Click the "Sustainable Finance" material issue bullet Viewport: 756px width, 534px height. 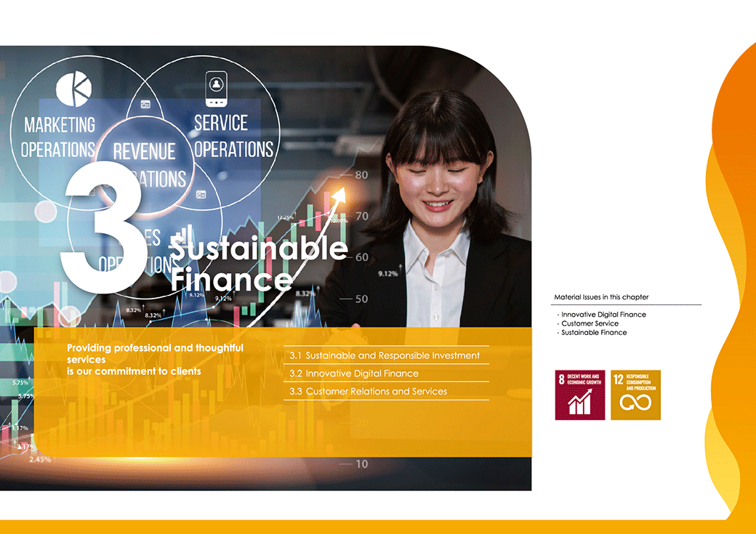[593, 333]
